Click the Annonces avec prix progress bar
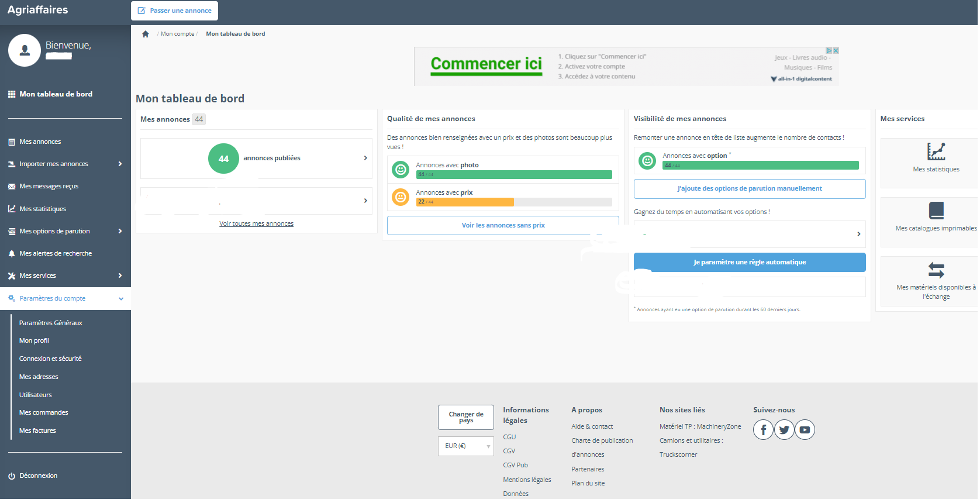The height and width of the screenshot is (503, 980). (513, 202)
